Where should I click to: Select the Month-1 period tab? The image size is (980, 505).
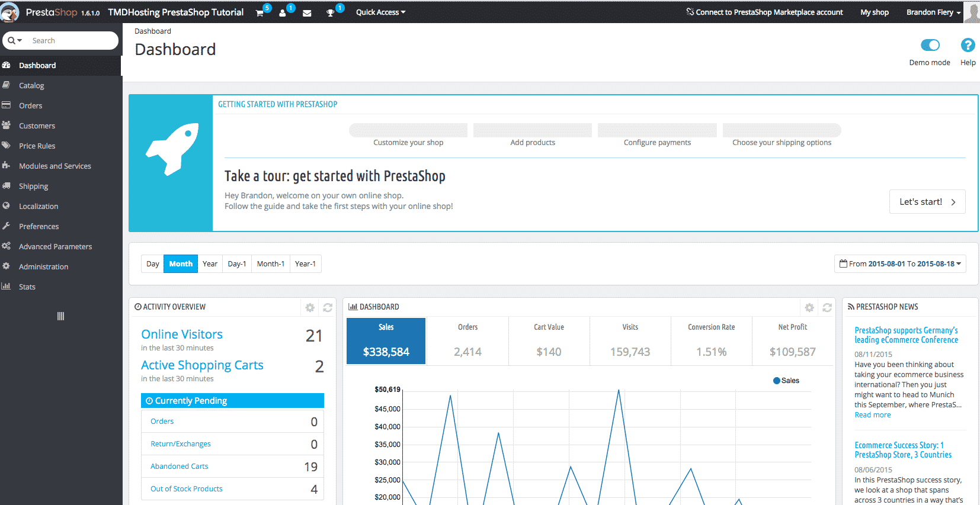(x=271, y=264)
